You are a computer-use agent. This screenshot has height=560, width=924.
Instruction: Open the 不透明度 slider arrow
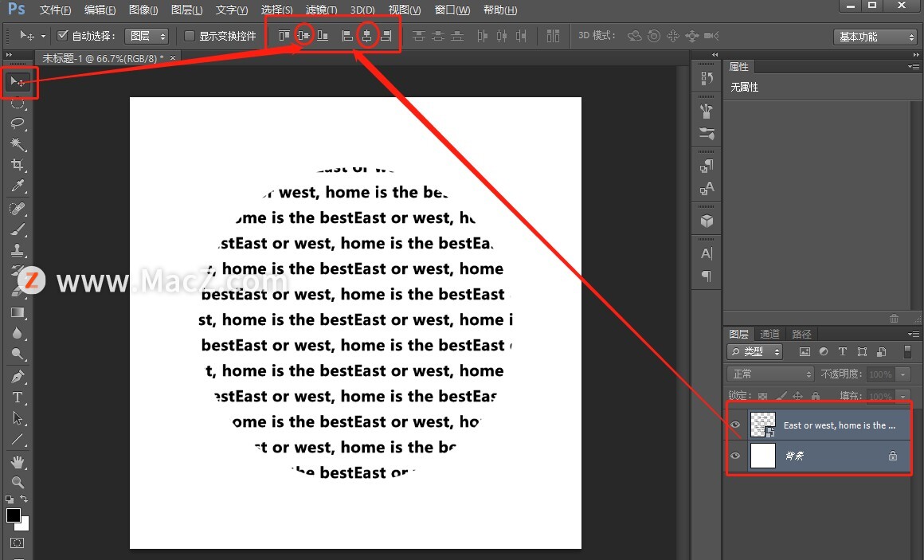pyautogui.click(x=902, y=374)
